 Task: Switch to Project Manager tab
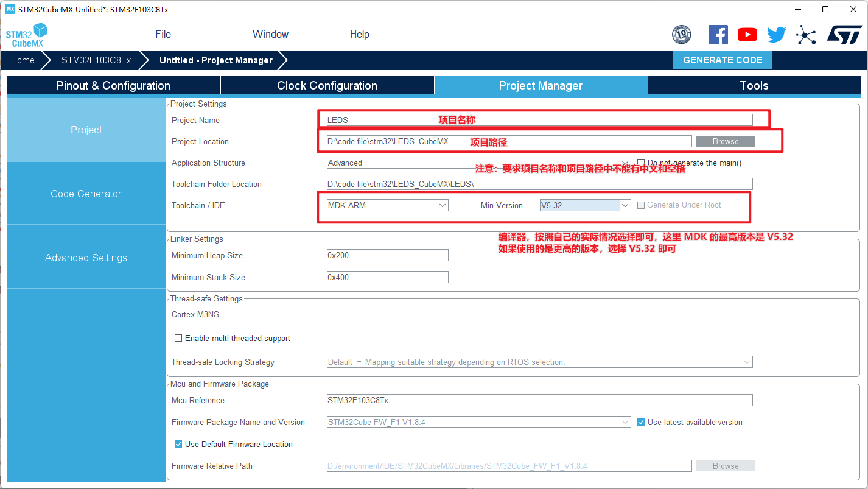(x=541, y=85)
